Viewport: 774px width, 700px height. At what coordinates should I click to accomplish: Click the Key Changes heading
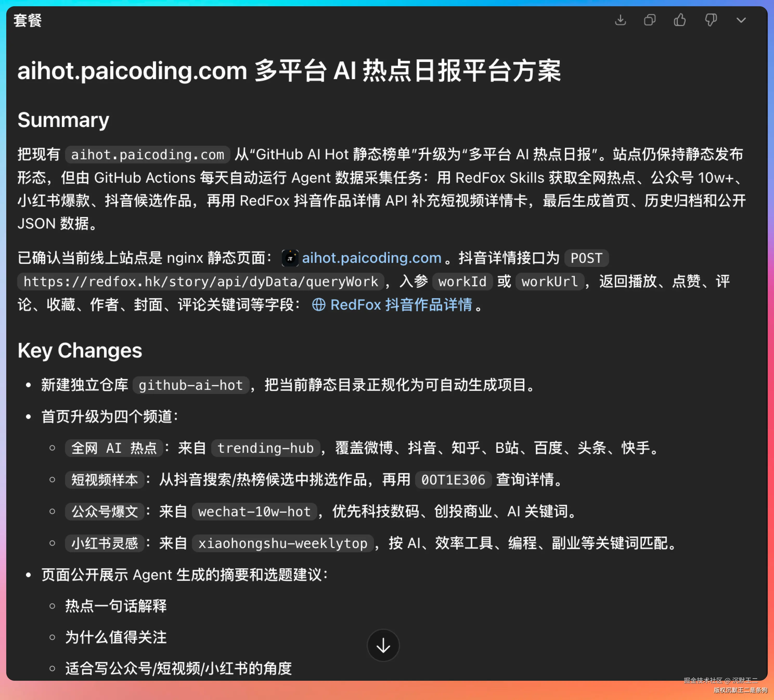[x=80, y=350]
